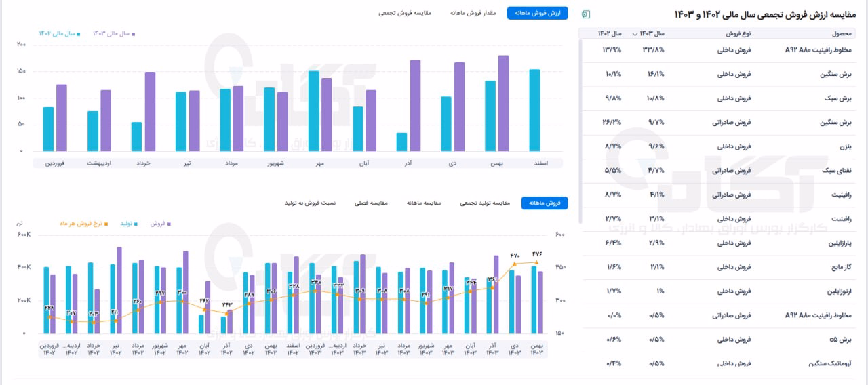The width and height of the screenshot is (868, 385).
Task: Select the فروش ماهانه tab in lower chart
Action: coord(545,203)
